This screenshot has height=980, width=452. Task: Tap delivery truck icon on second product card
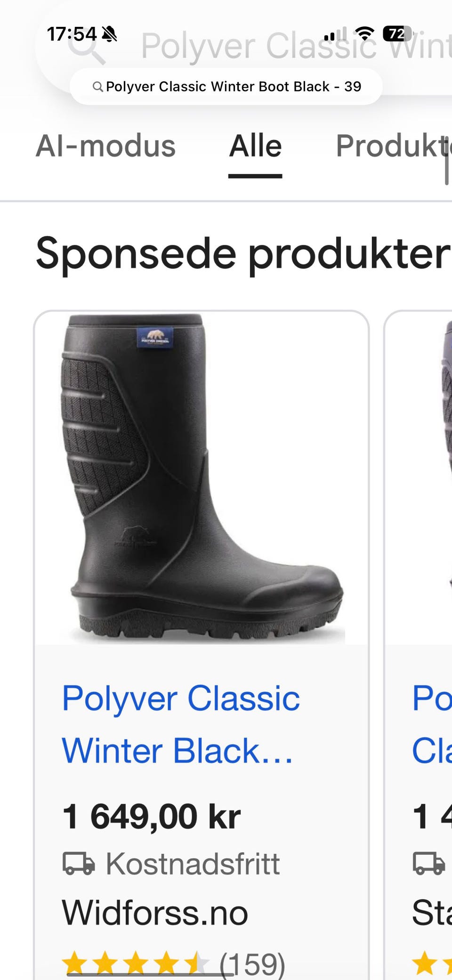(x=428, y=864)
